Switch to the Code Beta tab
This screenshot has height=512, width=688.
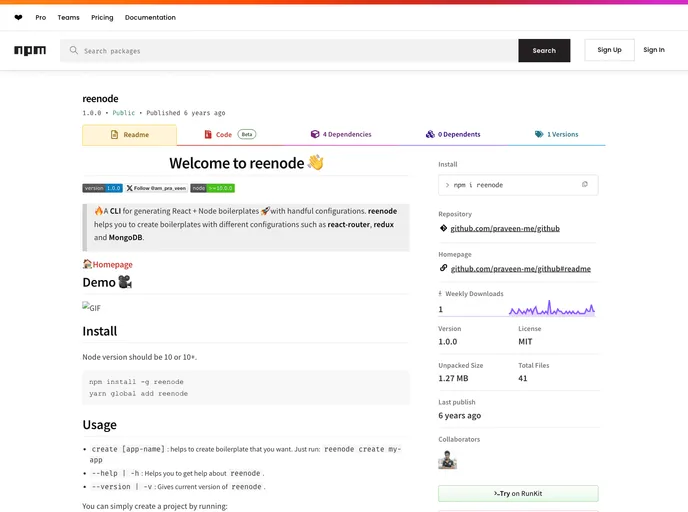[x=230, y=135]
